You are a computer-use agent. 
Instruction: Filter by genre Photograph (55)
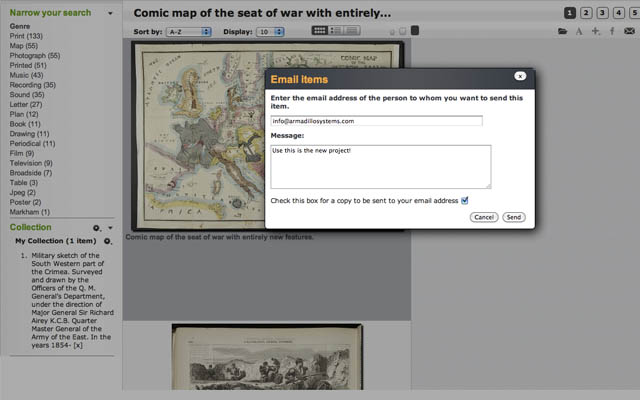[x=35, y=56]
